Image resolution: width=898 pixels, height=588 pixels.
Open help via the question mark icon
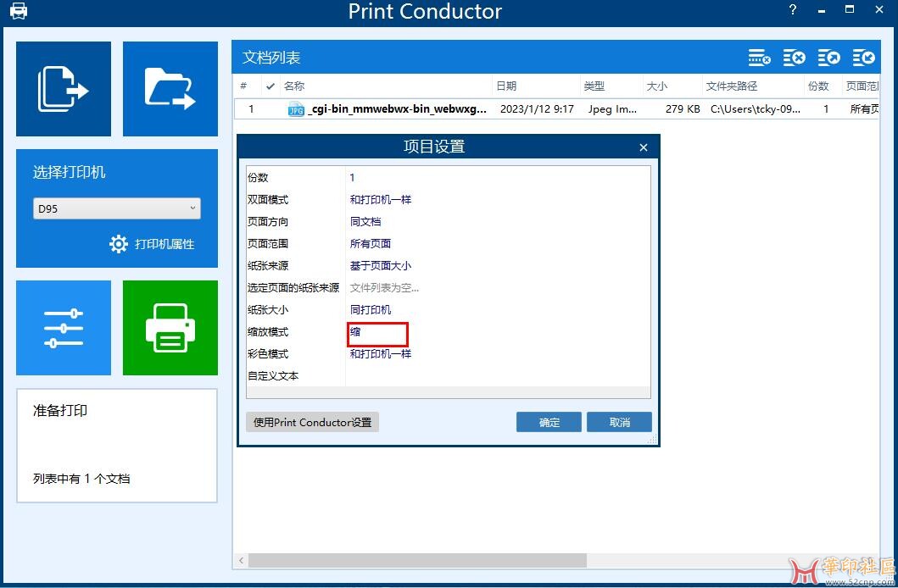(793, 9)
